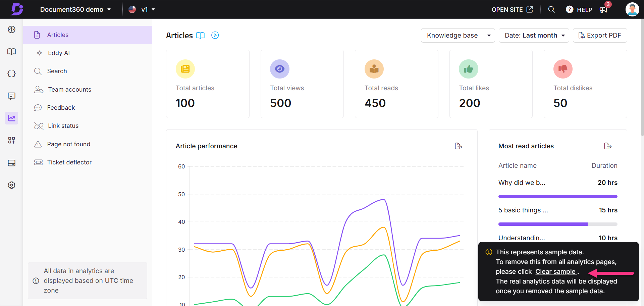Click the '15 hrs' duration value
This screenshot has height=306, width=644.
click(x=608, y=210)
